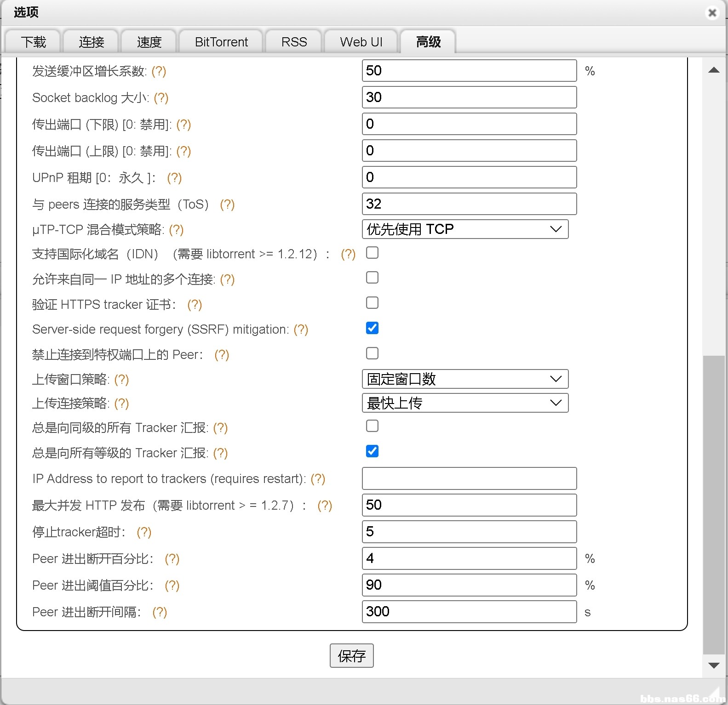This screenshot has height=705, width=728.
Task: Enable 支持国际化域名 (IDN) checkbox
Action: pyautogui.click(x=372, y=253)
